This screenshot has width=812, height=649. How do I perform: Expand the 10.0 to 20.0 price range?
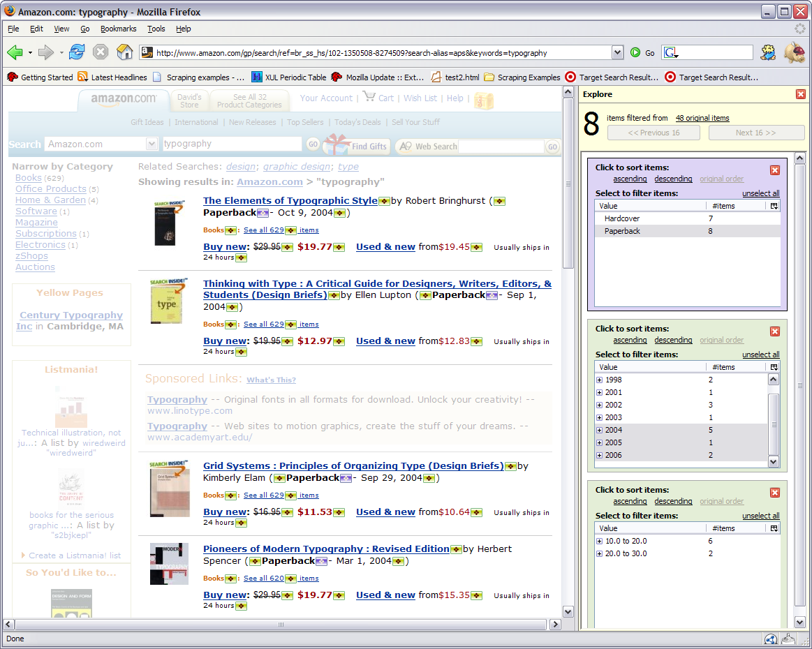click(x=599, y=542)
